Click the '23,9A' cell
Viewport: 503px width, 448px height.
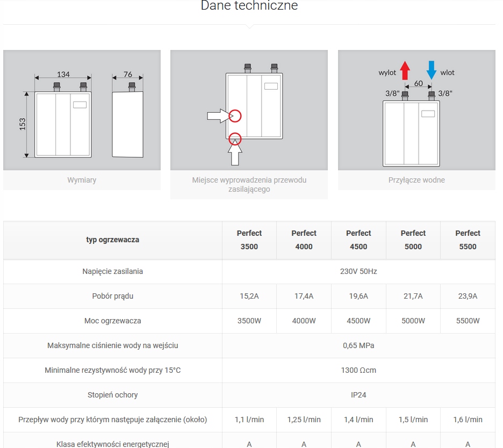click(x=468, y=296)
